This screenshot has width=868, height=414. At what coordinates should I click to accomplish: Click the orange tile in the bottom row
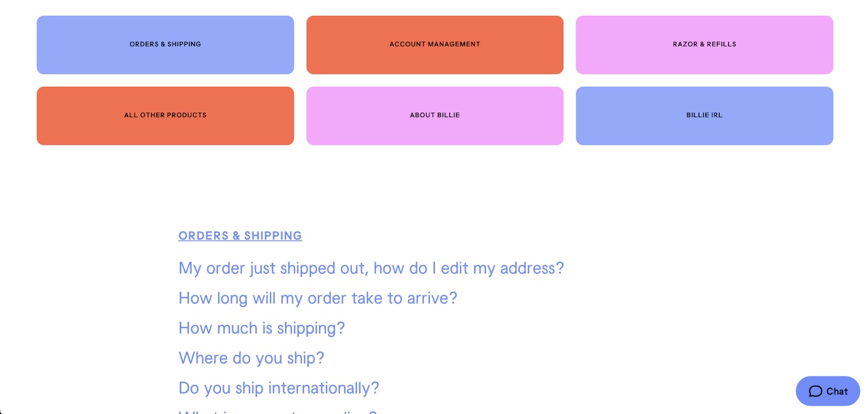(165, 116)
